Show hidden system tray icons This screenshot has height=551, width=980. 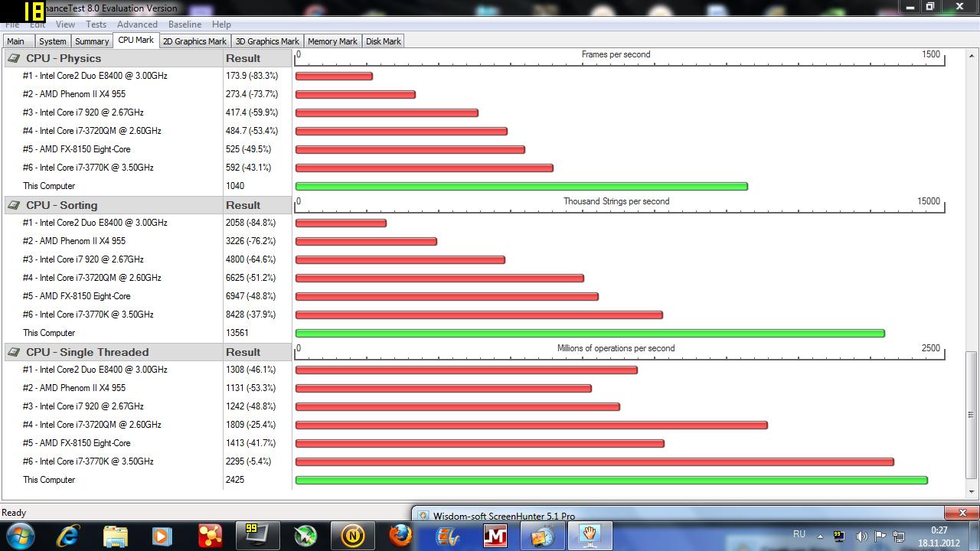pyautogui.click(x=821, y=536)
